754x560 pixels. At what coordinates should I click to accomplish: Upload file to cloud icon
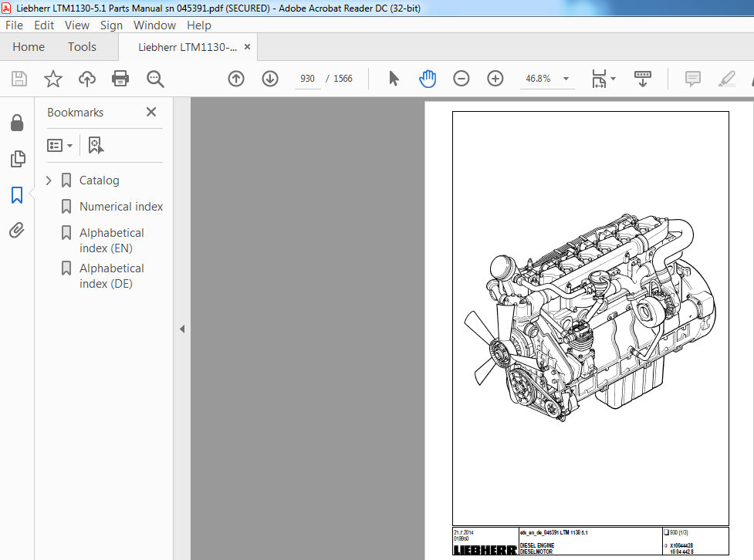coord(87,79)
